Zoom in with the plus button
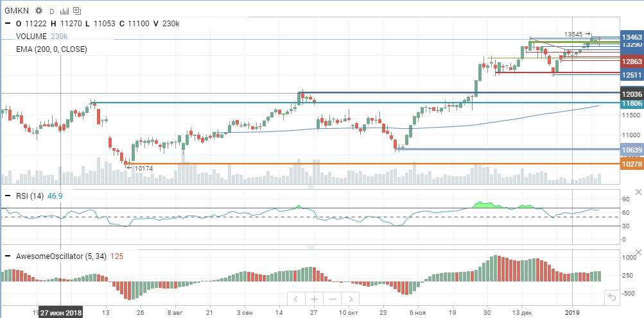This screenshot has width=644, height=318. [x=314, y=299]
